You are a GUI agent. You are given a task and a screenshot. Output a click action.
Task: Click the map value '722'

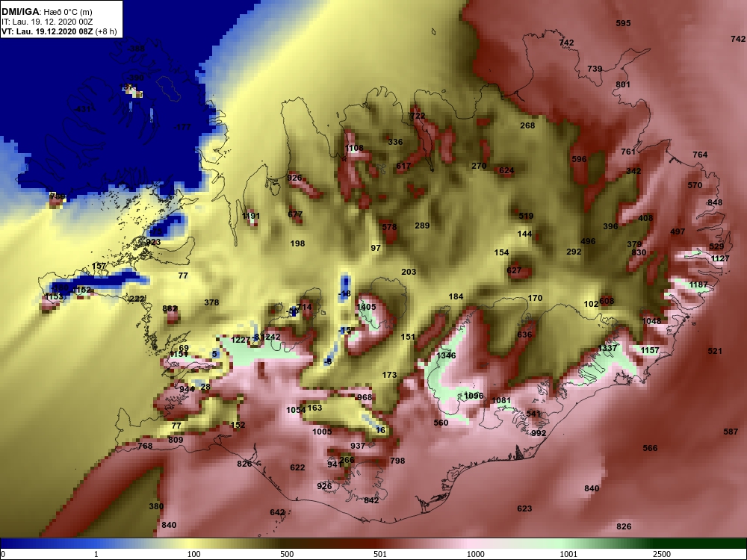(418, 116)
